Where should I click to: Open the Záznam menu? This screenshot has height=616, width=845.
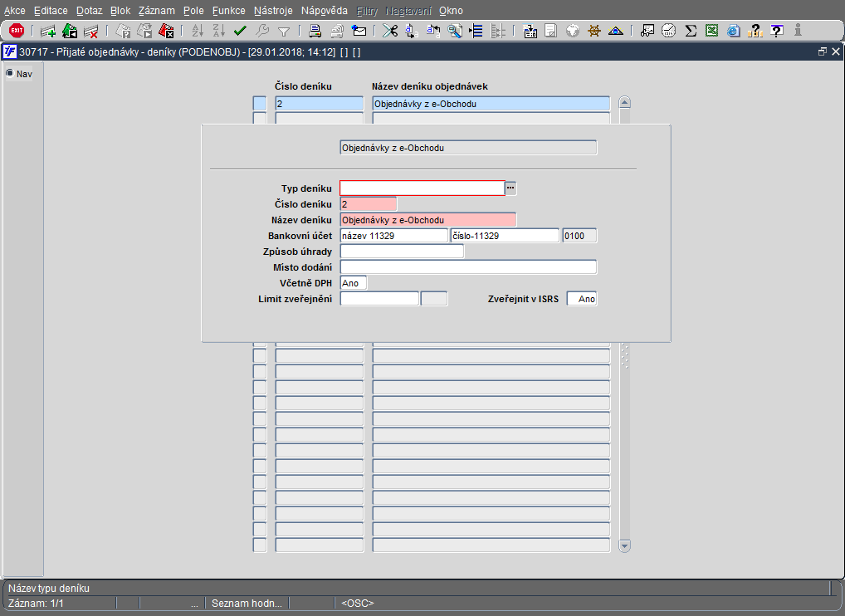click(x=156, y=11)
